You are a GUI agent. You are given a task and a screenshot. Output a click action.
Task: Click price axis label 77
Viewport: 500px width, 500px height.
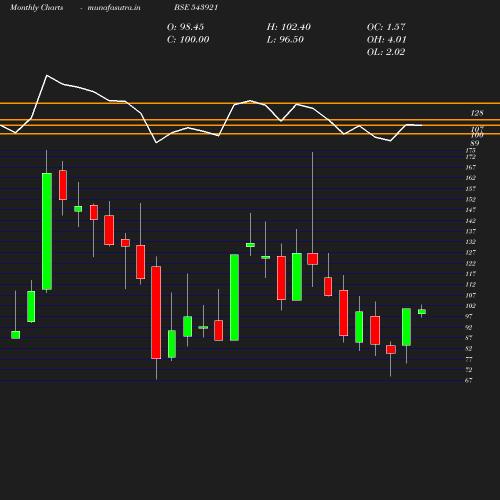click(x=469, y=359)
